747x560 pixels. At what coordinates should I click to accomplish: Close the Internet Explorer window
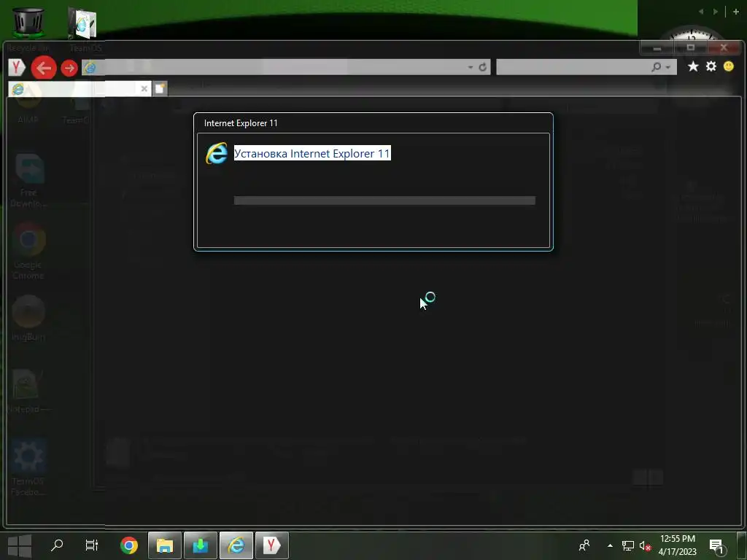coord(724,47)
